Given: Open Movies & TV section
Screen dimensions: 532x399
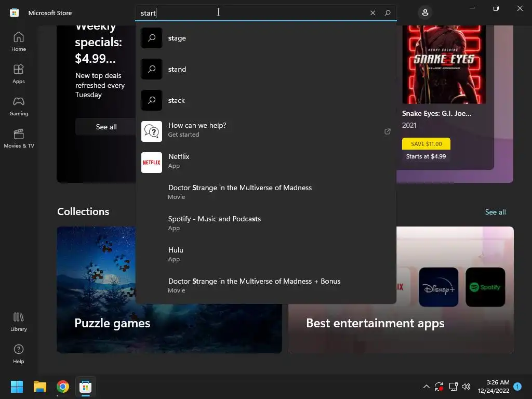Looking at the screenshot, I should pos(19,138).
